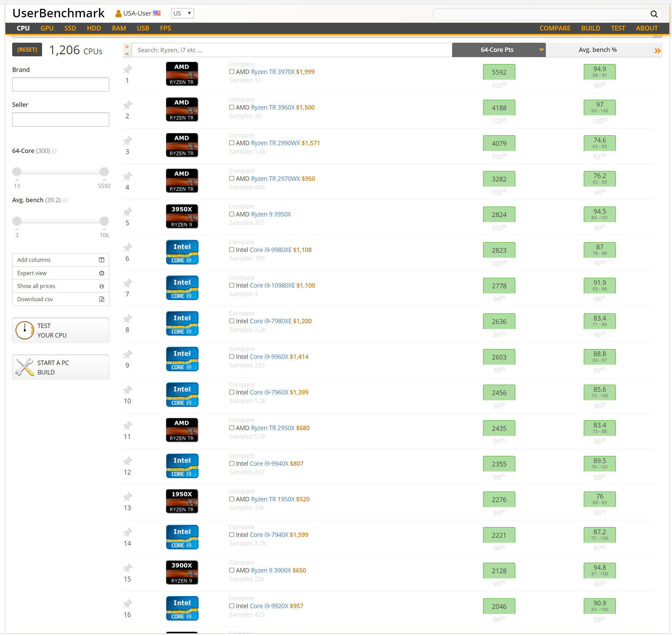The height and width of the screenshot is (636, 672).
Task: Open the CPU tab
Action: [x=23, y=28]
